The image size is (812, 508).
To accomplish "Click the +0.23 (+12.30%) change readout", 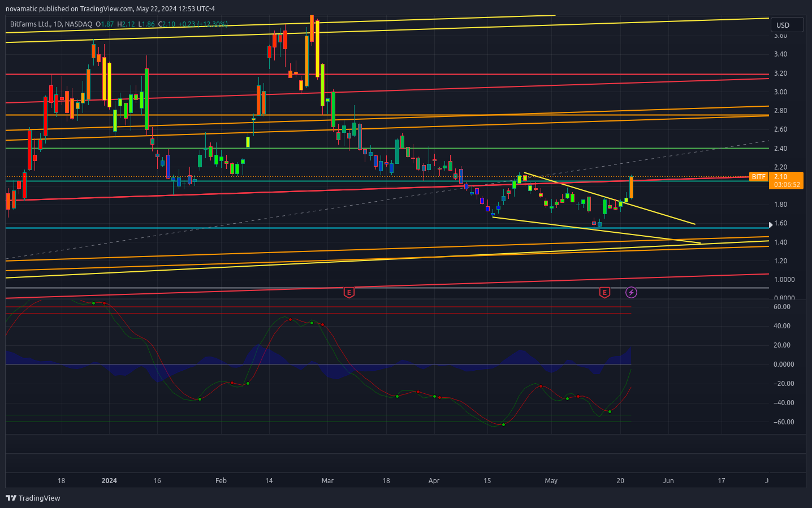I will [203, 24].
